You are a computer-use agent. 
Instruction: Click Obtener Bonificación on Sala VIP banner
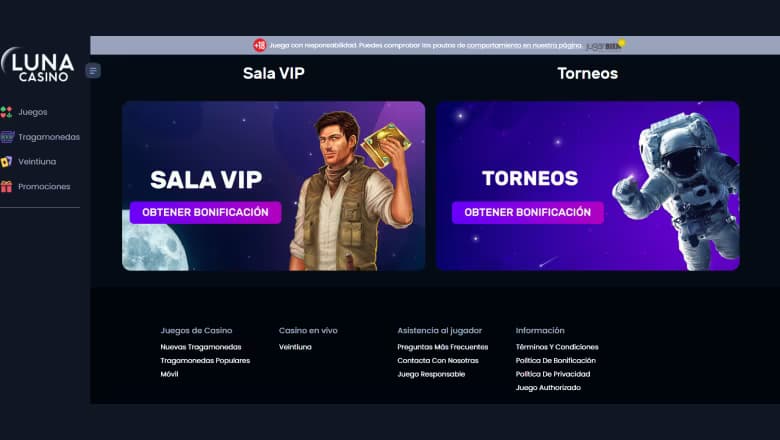pyautogui.click(x=205, y=212)
